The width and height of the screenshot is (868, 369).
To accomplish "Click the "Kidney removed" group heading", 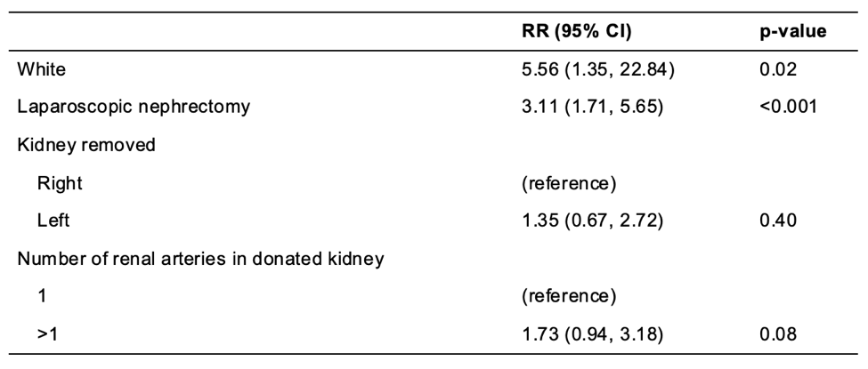I will [x=78, y=144].
